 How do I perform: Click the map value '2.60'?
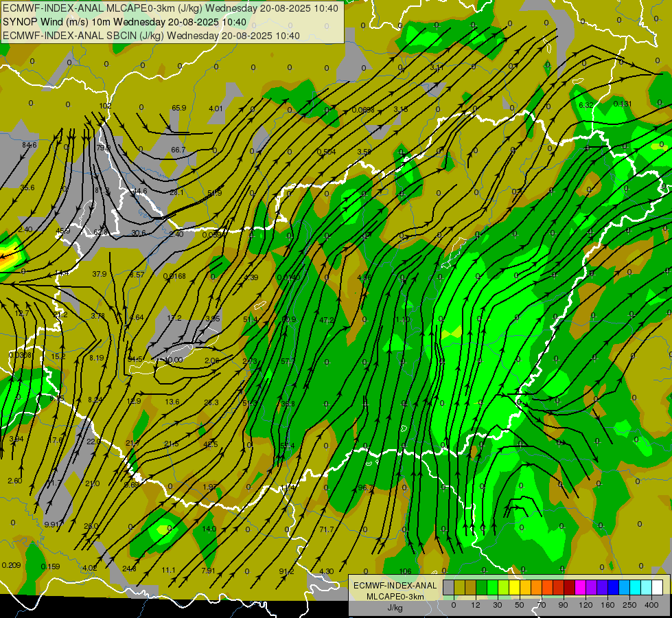(15, 481)
